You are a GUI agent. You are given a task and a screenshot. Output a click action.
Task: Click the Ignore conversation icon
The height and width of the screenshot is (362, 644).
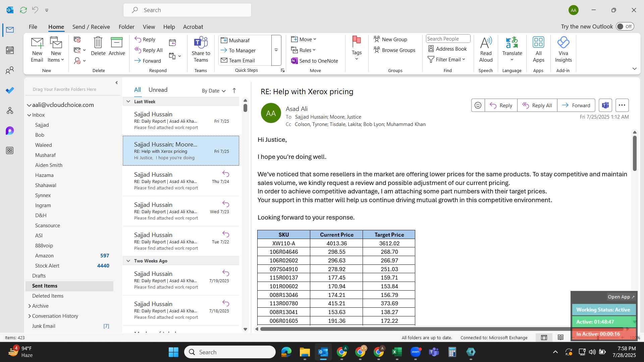click(x=77, y=40)
